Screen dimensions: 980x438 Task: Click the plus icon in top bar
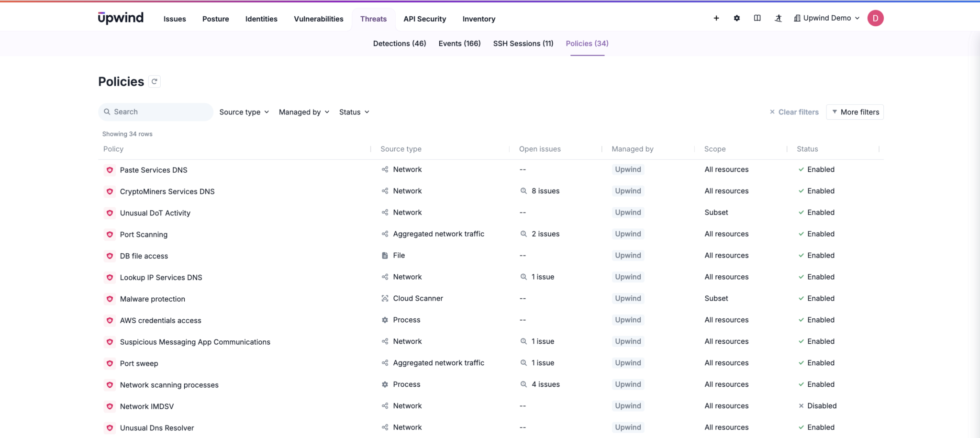point(716,18)
